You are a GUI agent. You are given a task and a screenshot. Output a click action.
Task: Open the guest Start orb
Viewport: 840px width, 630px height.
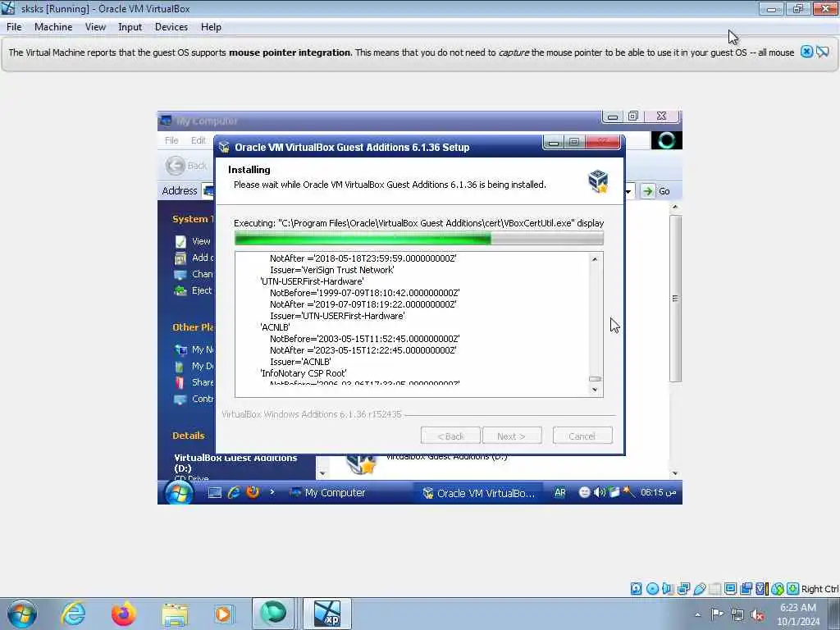179,492
